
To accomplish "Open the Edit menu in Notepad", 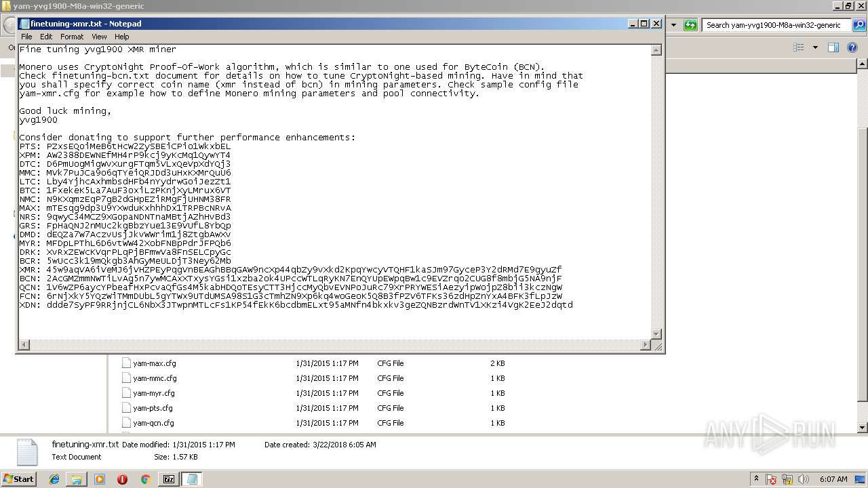I will point(46,37).
